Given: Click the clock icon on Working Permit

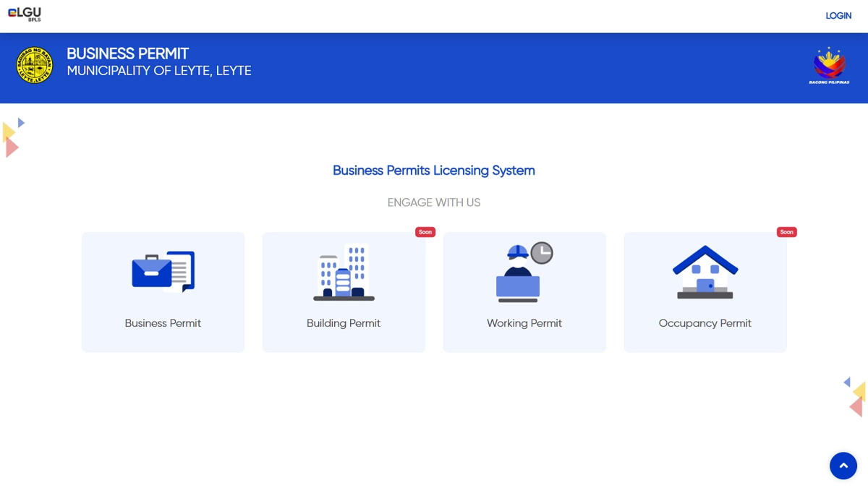Looking at the screenshot, I should (x=542, y=253).
